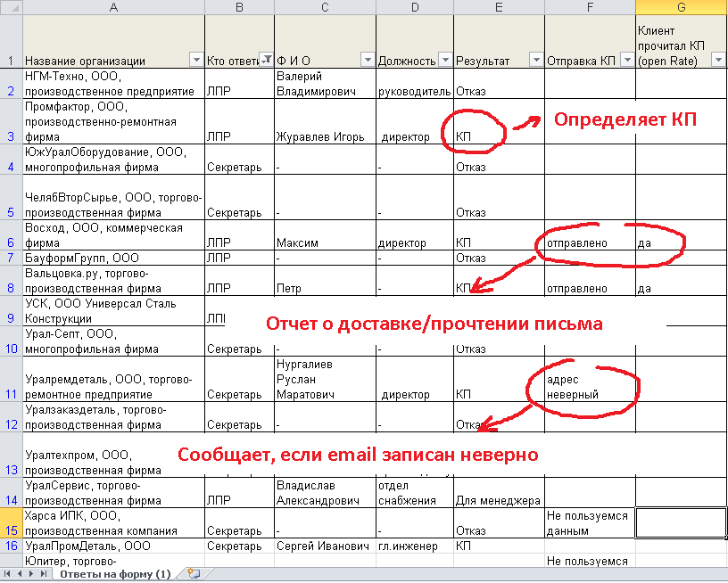Click cell 'гл.инженер'
The height and width of the screenshot is (583, 728).
415,546
